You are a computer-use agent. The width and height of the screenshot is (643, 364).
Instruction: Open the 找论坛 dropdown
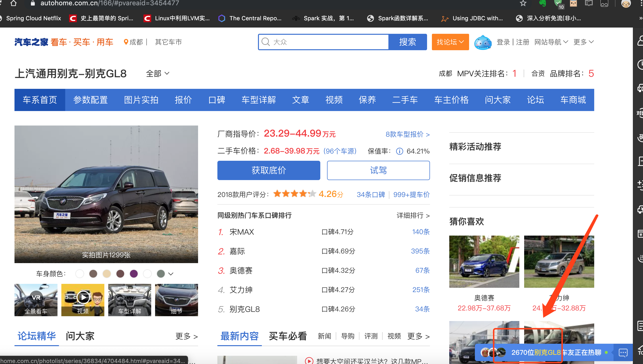[x=450, y=42]
